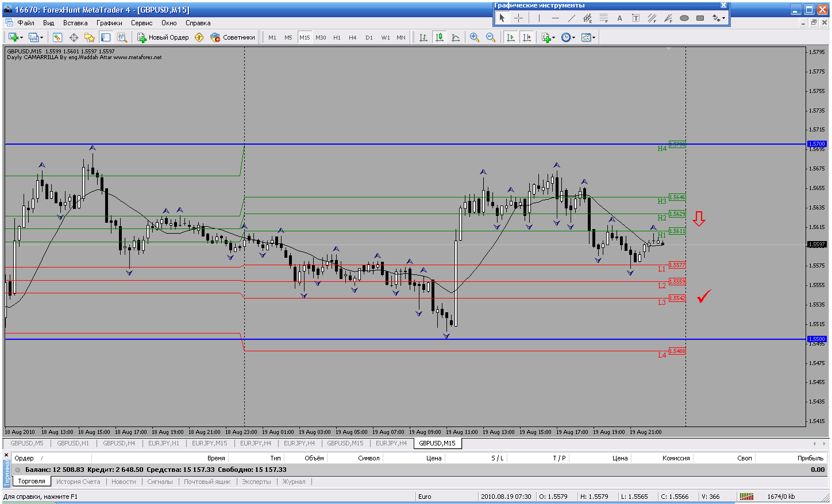Select the trendline tool
This screenshot has width=832, height=504.
[571, 18]
